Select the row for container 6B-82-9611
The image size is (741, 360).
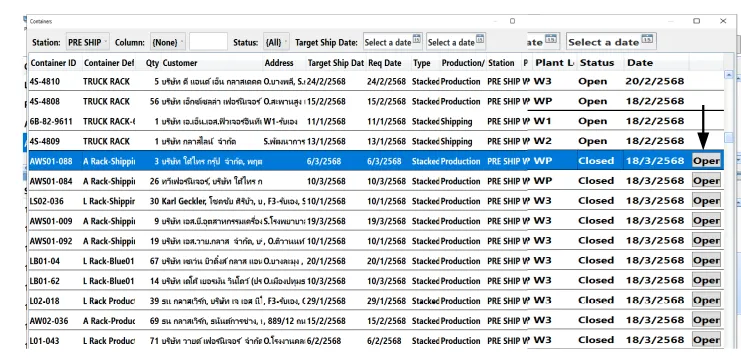(x=376, y=121)
